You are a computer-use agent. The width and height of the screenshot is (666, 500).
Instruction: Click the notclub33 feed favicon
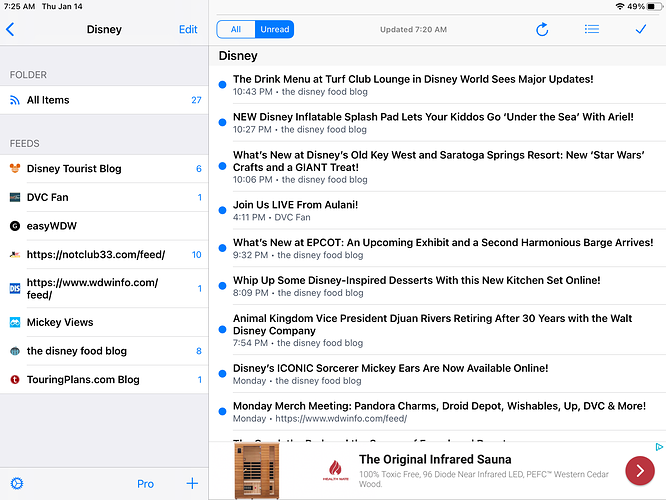coord(15,254)
